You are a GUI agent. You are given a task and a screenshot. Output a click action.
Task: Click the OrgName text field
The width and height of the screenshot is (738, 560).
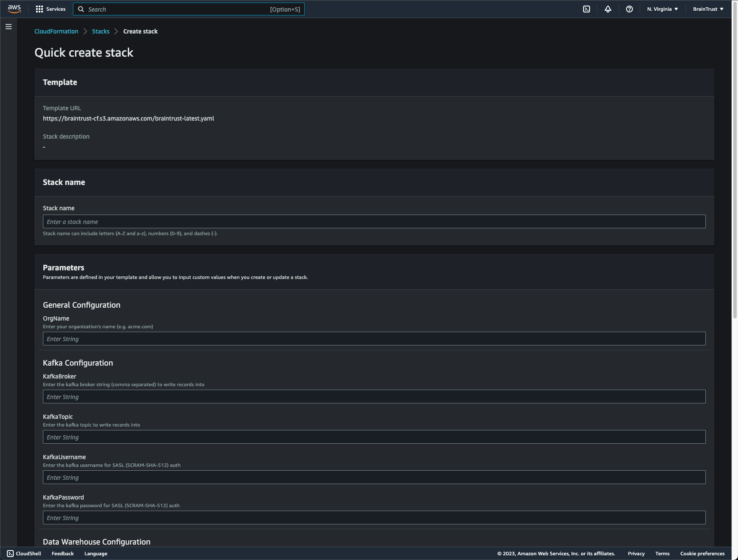pyautogui.click(x=373, y=339)
